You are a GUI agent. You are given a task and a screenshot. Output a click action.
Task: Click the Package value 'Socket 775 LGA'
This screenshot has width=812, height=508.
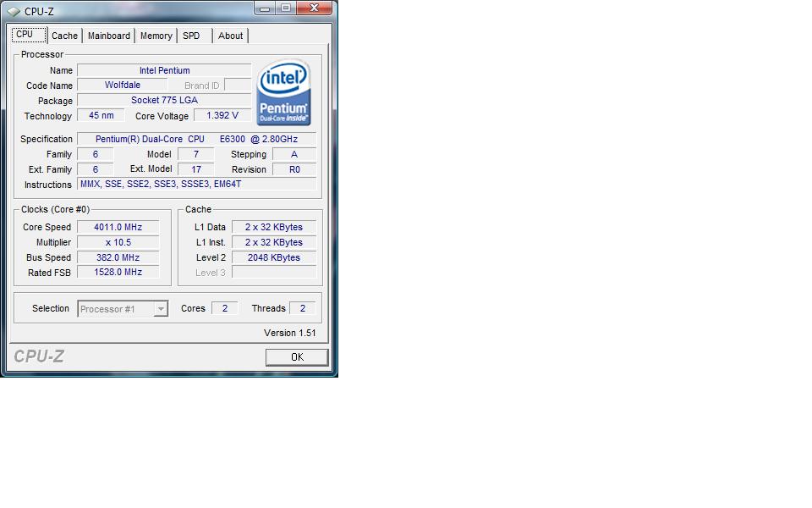(164, 100)
